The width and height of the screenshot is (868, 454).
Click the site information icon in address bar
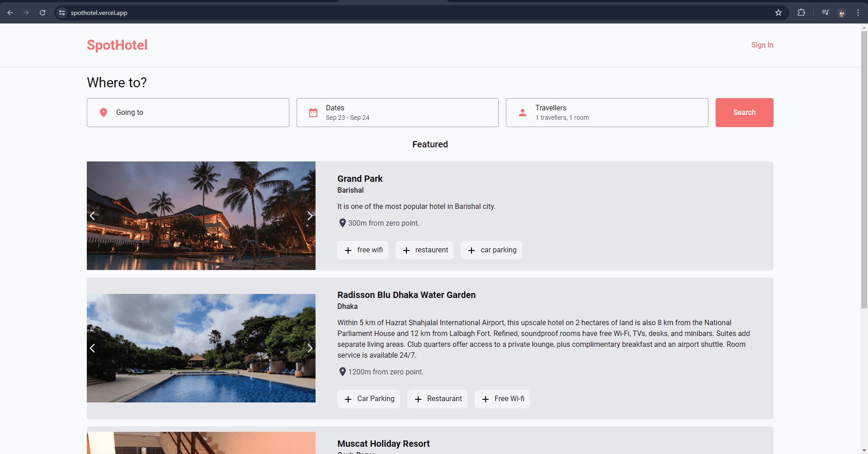pyautogui.click(x=61, y=13)
